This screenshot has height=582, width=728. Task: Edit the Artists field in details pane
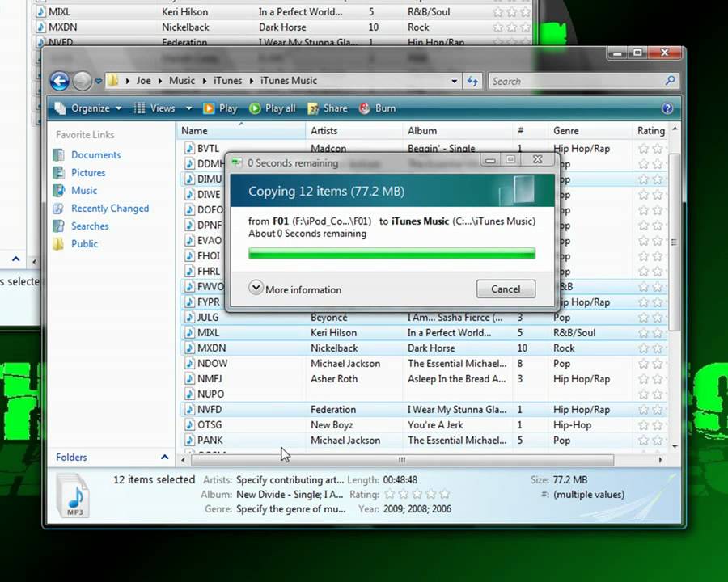point(290,480)
